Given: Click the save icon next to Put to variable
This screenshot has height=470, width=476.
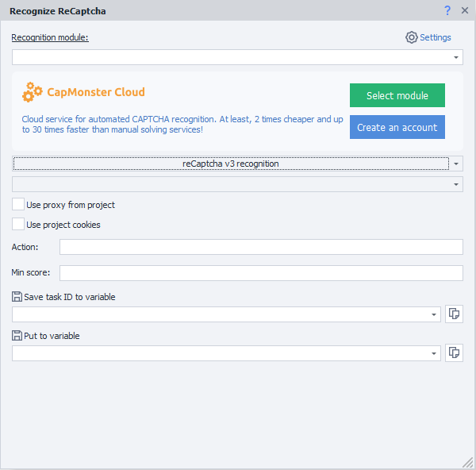Looking at the screenshot, I should click(x=17, y=336).
